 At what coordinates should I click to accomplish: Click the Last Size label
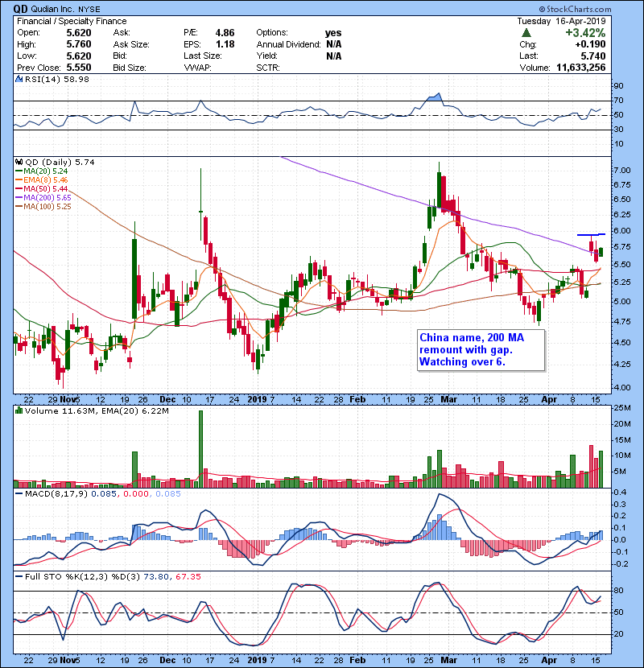(x=202, y=56)
